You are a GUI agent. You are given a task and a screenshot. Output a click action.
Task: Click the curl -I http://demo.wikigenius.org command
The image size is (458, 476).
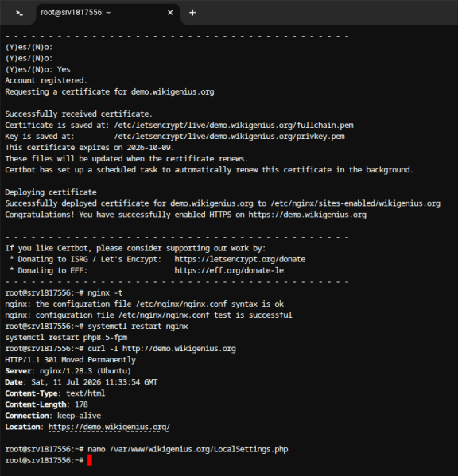point(161,349)
